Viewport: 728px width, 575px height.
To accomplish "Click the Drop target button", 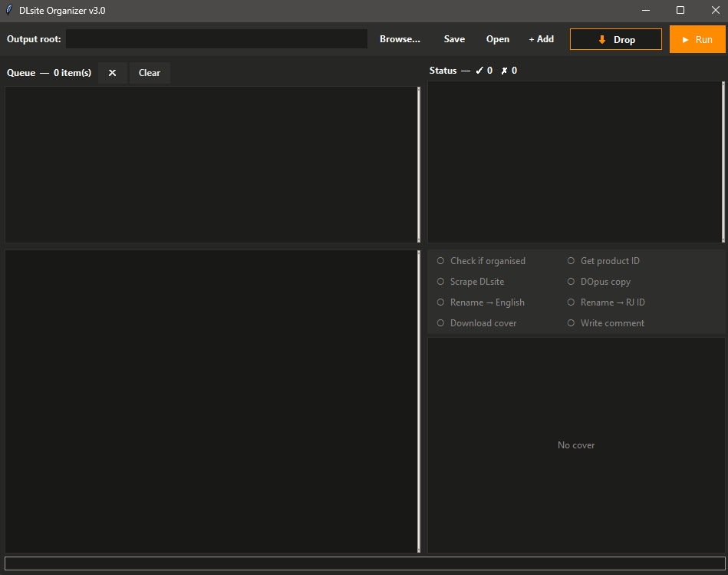I will pos(616,39).
